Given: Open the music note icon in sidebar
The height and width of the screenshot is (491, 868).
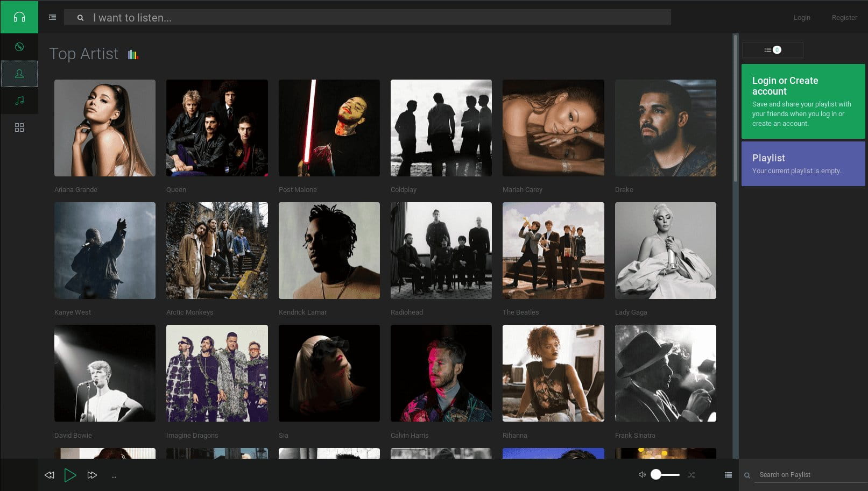Looking at the screenshot, I should coord(19,101).
